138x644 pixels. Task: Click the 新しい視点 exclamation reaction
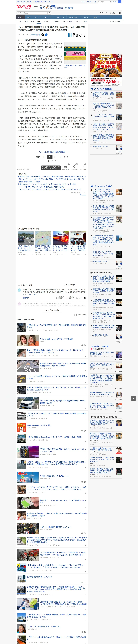(83, 167)
